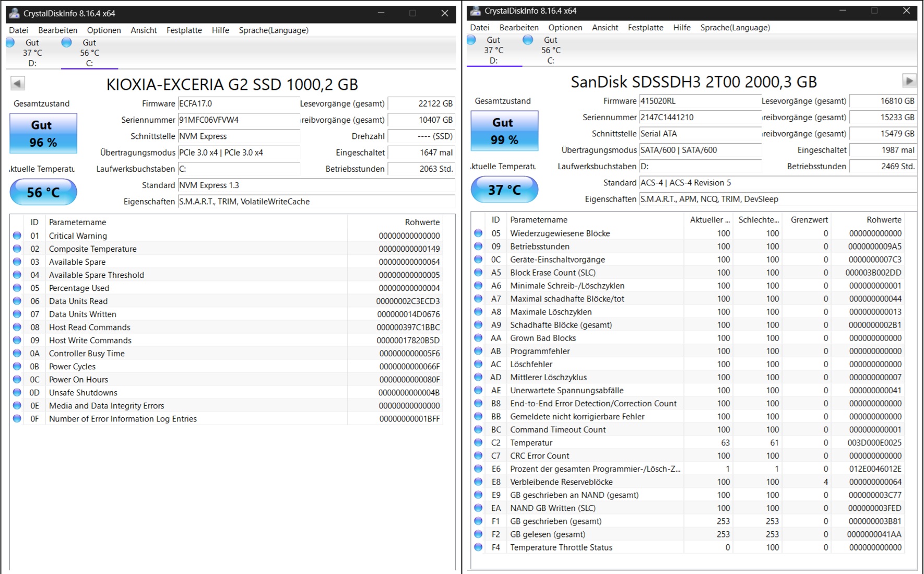The image size is (924, 574).
Task: Click status orb for Betriebsstunden SMART row
Action: click(x=478, y=246)
